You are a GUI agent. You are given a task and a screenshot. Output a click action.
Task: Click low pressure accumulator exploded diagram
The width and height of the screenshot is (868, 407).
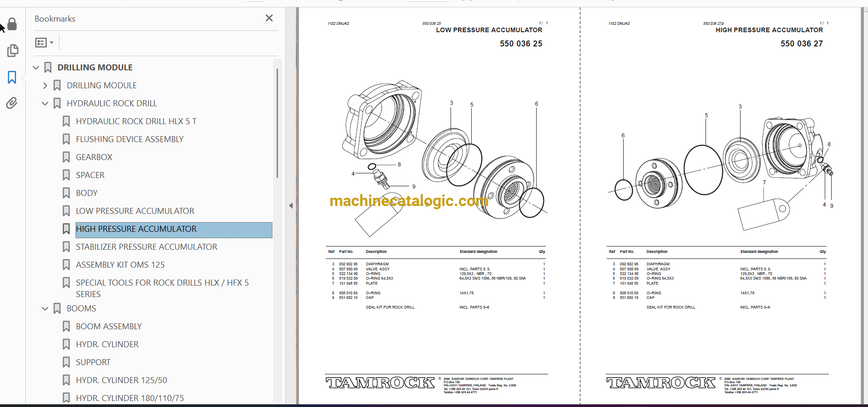click(445, 159)
